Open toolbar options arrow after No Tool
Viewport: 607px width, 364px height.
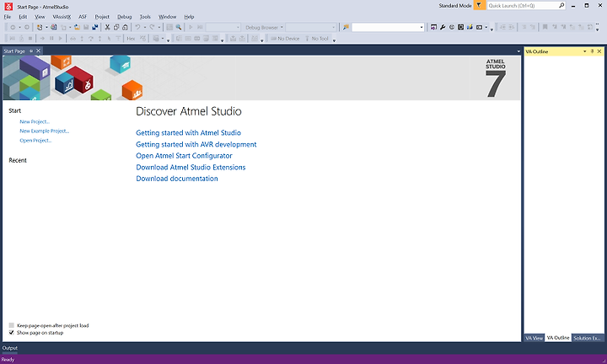pos(334,40)
